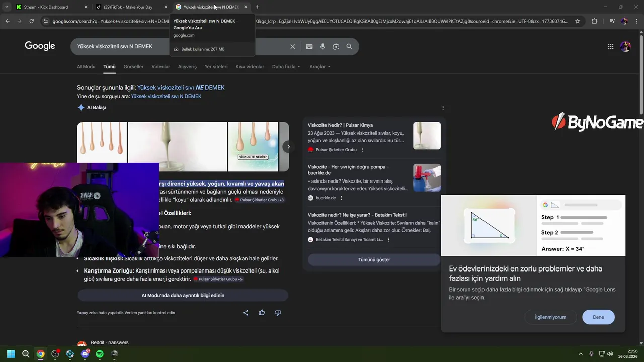Open the new tab plus button

(258, 7)
